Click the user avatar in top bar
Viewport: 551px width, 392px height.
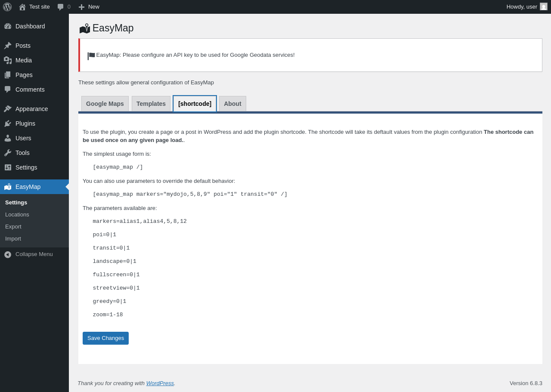pyautogui.click(x=544, y=7)
